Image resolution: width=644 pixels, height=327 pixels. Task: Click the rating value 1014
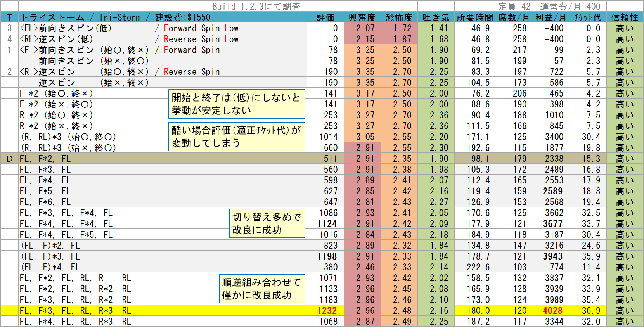(328, 137)
